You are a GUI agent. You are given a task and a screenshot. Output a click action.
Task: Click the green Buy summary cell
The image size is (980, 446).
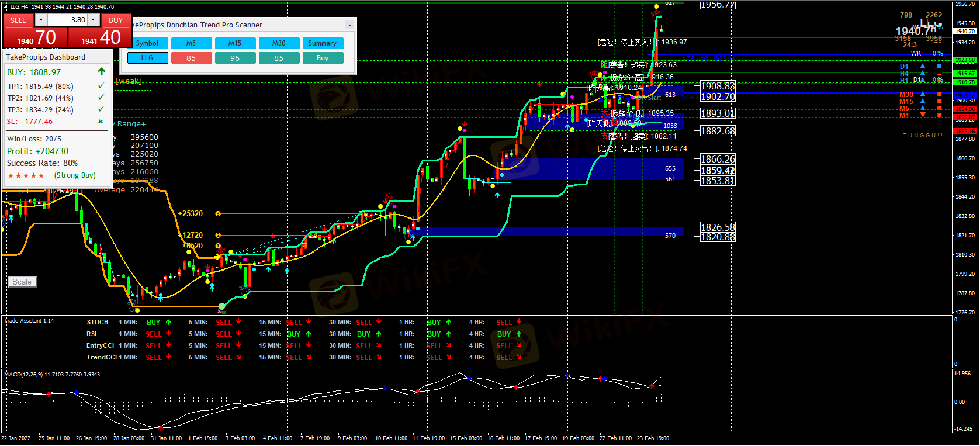click(323, 58)
